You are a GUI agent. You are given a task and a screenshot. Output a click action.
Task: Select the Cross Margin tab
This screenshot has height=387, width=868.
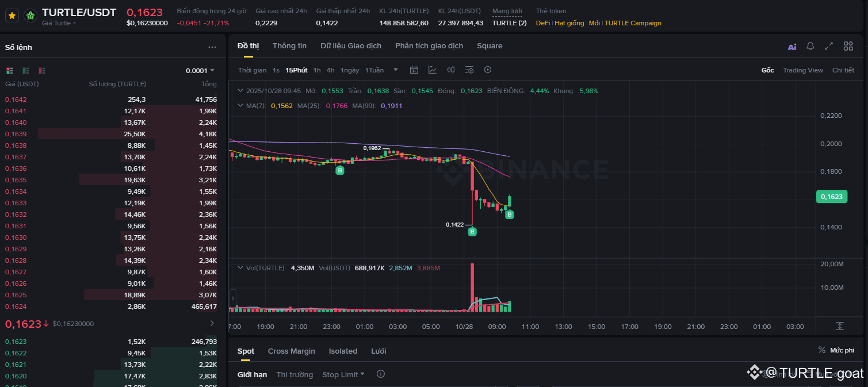[291, 351]
